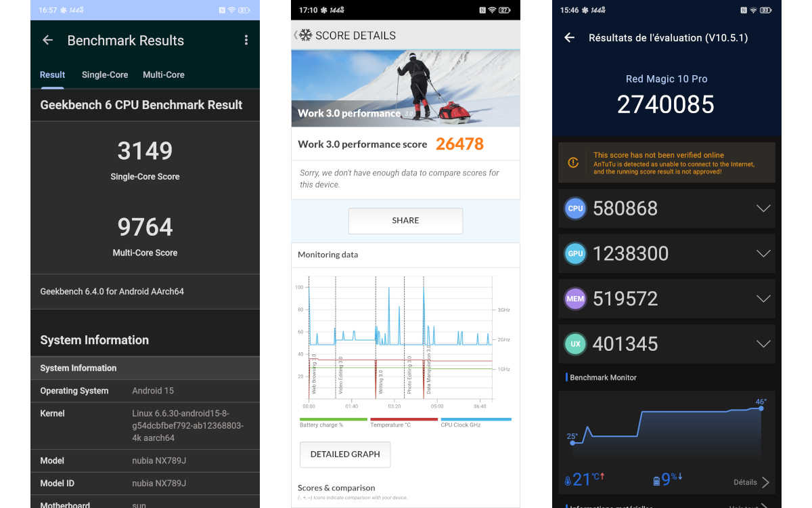This screenshot has width=812, height=508.
Task: Expand the GPU score chevron
Action: 763,253
